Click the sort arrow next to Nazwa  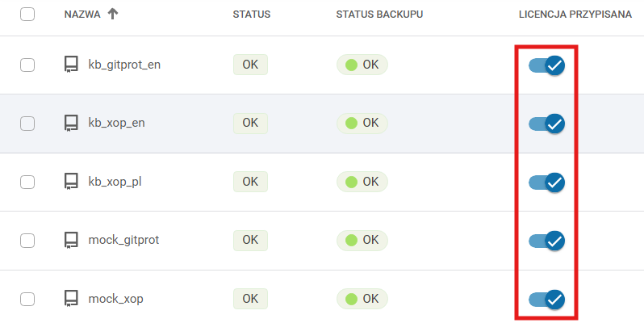(112, 14)
